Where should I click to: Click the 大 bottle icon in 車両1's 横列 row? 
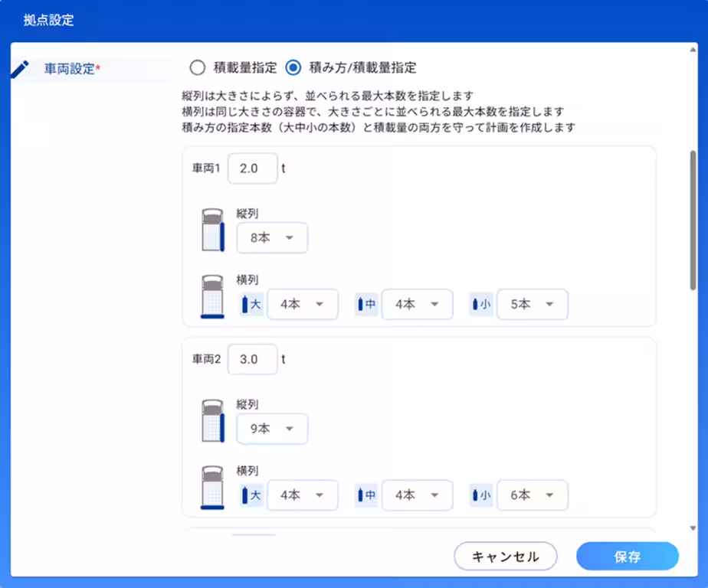tap(247, 304)
